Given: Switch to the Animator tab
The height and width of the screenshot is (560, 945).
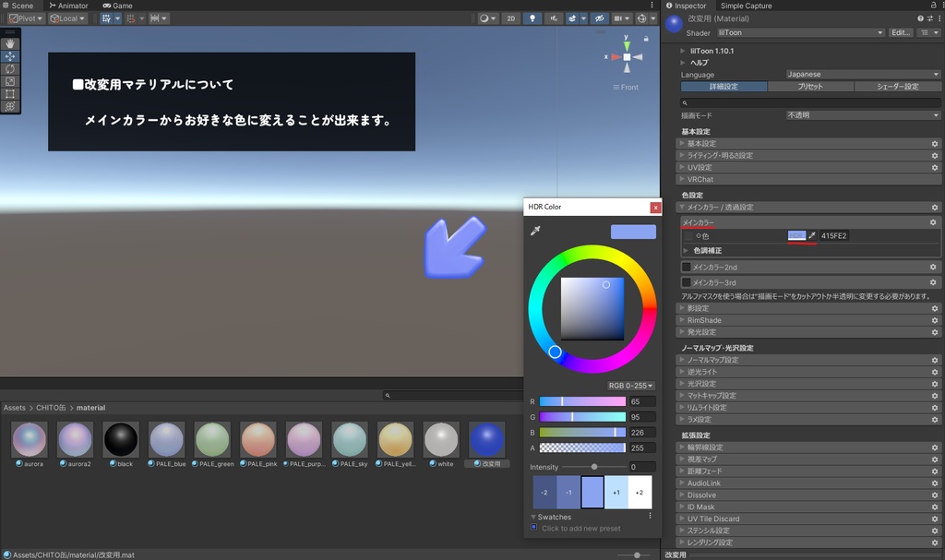Looking at the screenshot, I should tap(68, 6).
